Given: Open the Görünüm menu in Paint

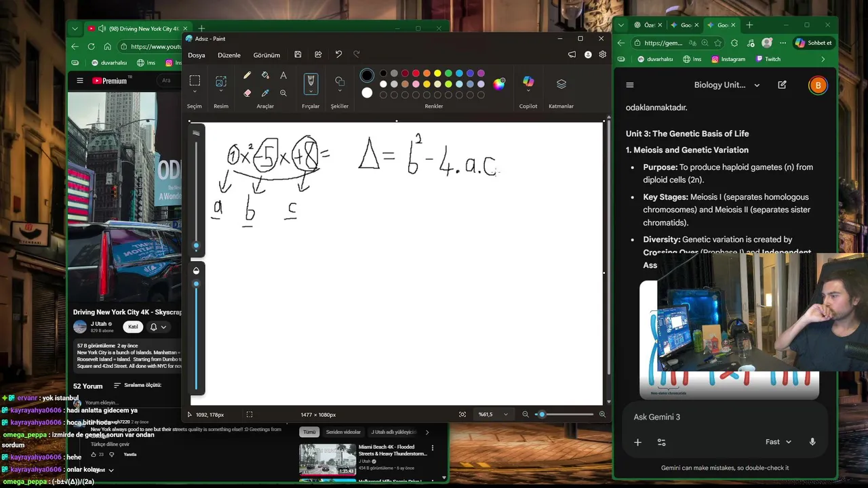Looking at the screenshot, I should (267, 55).
